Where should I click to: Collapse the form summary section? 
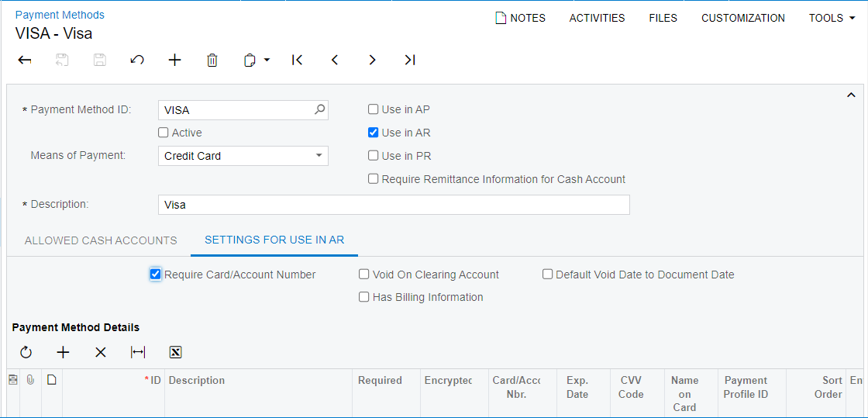pos(852,95)
